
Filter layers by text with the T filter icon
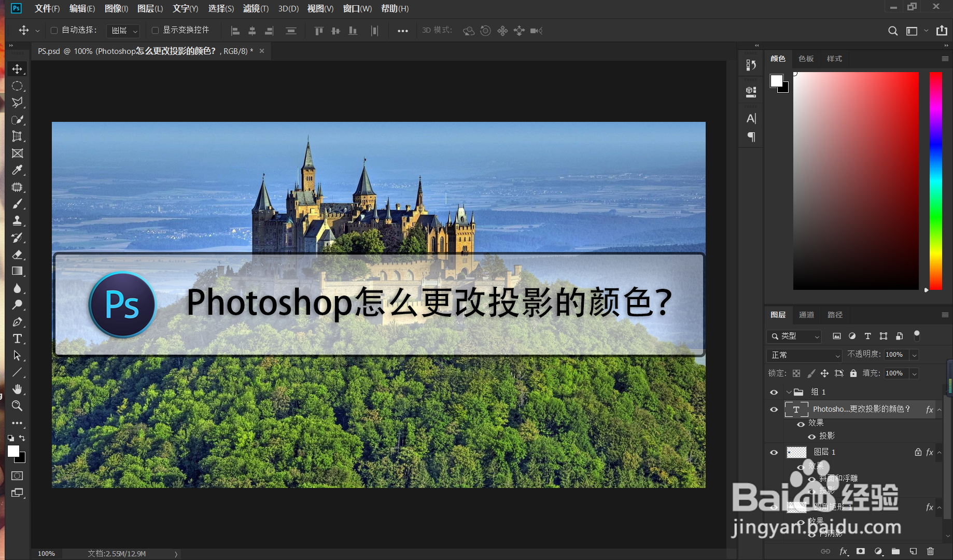[x=868, y=337]
